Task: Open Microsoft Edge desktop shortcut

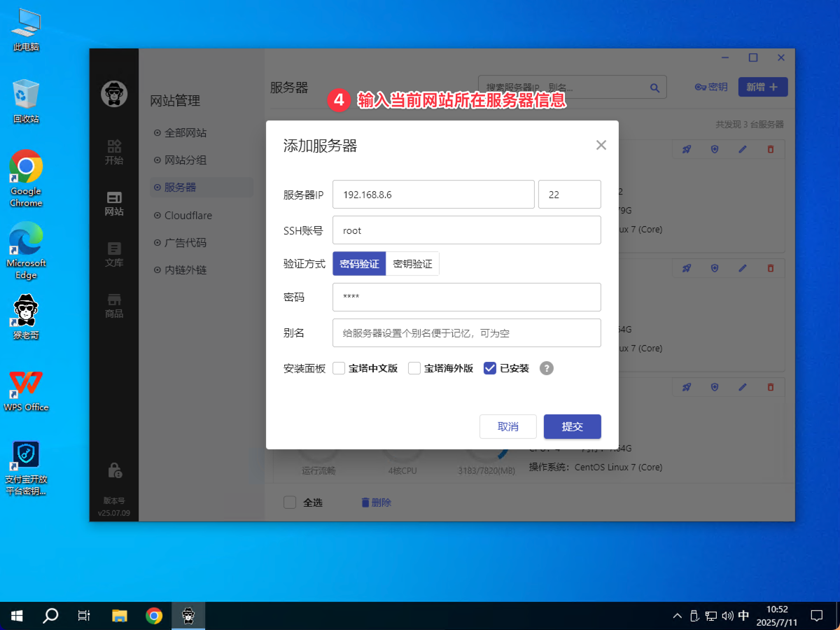Action: [26, 251]
